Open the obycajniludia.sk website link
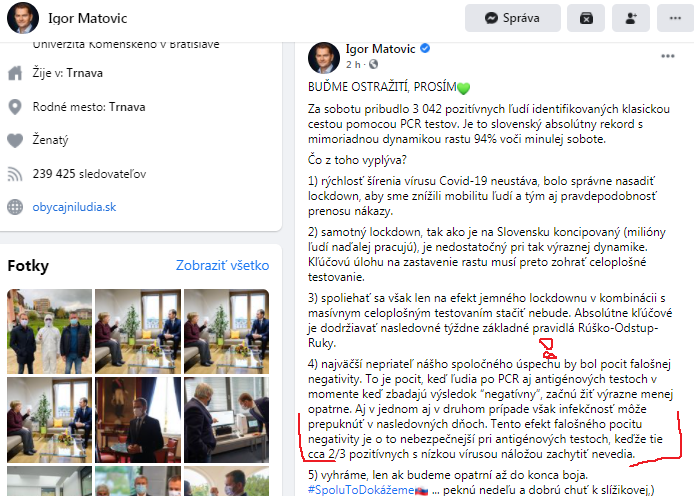Image resolution: width=694 pixels, height=496 pixels. tap(74, 207)
